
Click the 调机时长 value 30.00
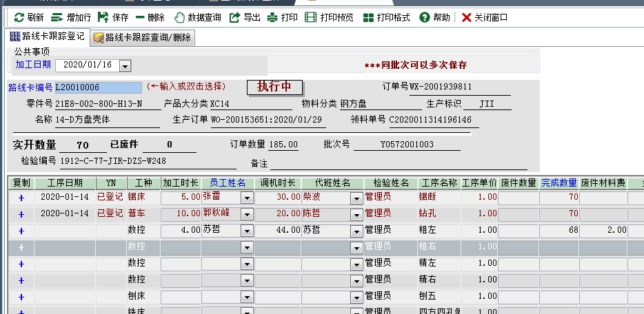pyautogui.click(x=289, y=197)
